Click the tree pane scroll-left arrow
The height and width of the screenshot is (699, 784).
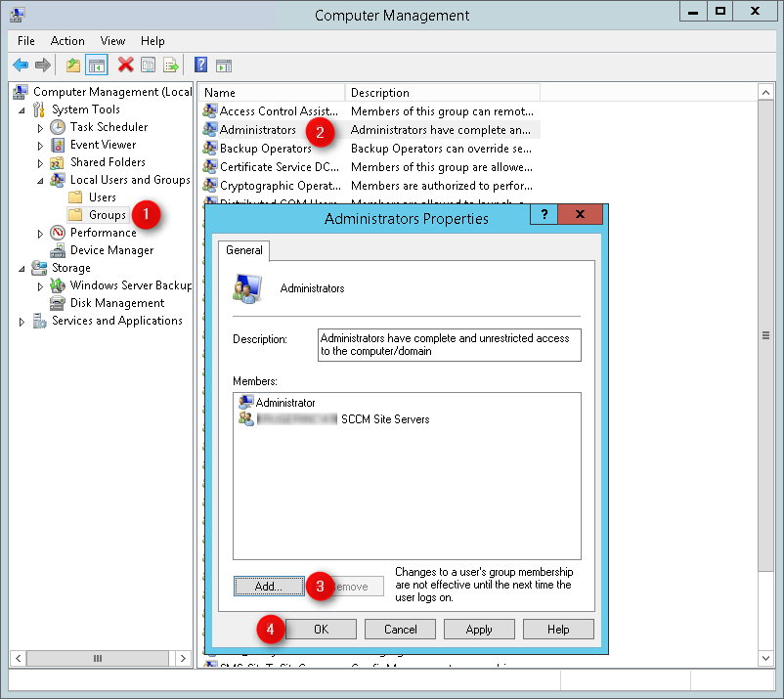click(x=19, y=658)
